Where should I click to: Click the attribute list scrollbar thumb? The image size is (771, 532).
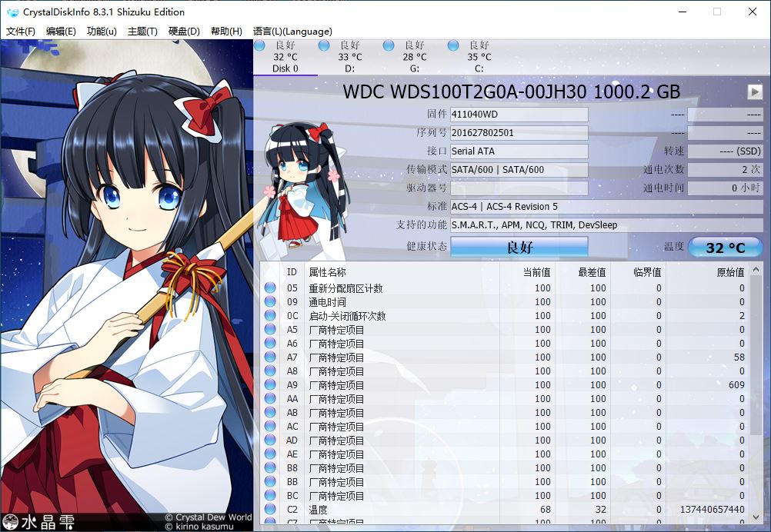[x=756, y=356]
